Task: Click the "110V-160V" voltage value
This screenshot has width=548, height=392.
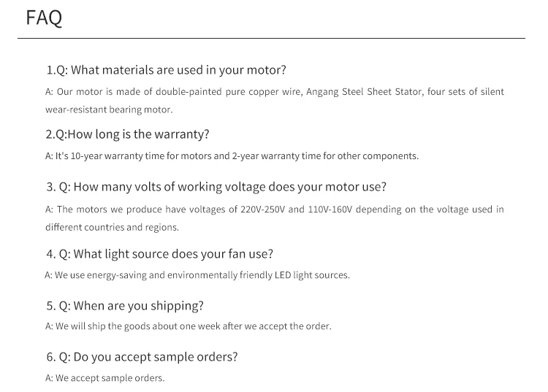Action: point(330,210)
